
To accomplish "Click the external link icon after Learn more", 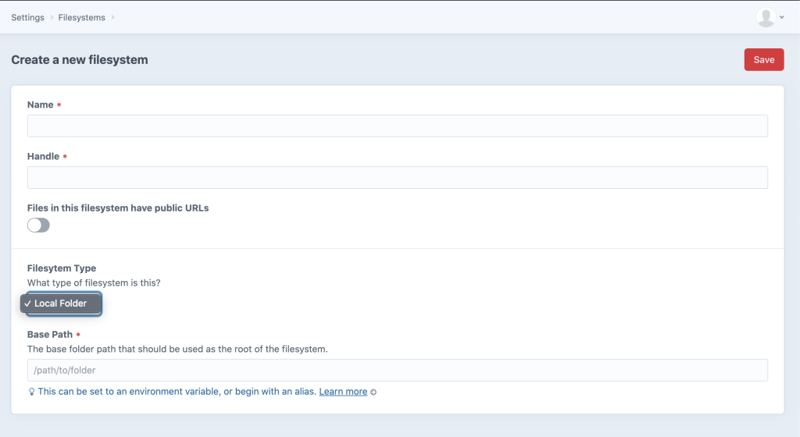I will point(374,392).
